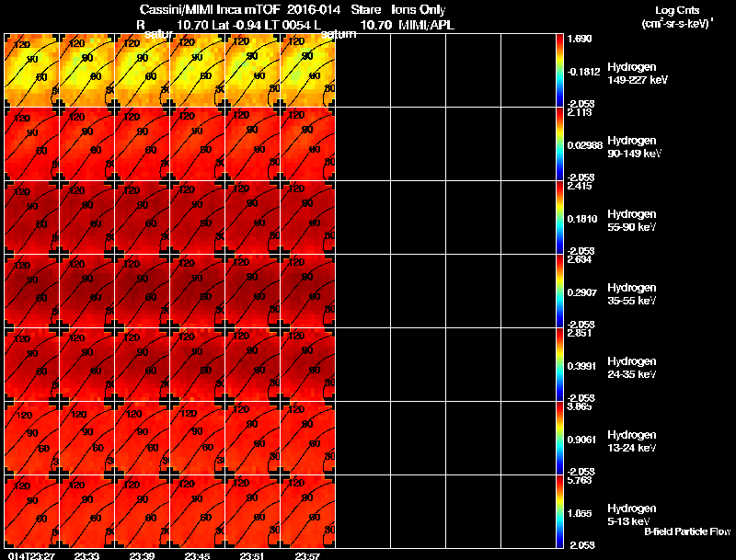The width and height of the screenshot is (736, 560).
Task: Click the color bar for Hydrogen 149-227 keV
Action: tap(559, 70)
